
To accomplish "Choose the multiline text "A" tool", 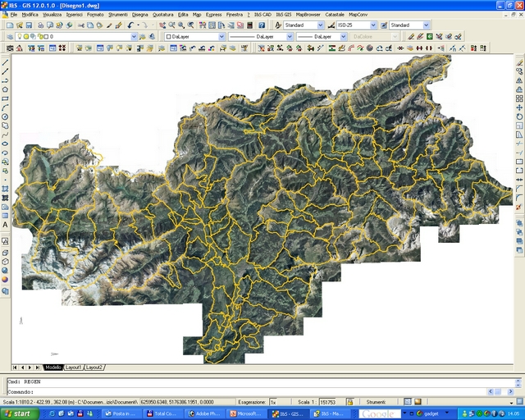I will point(5,225).
